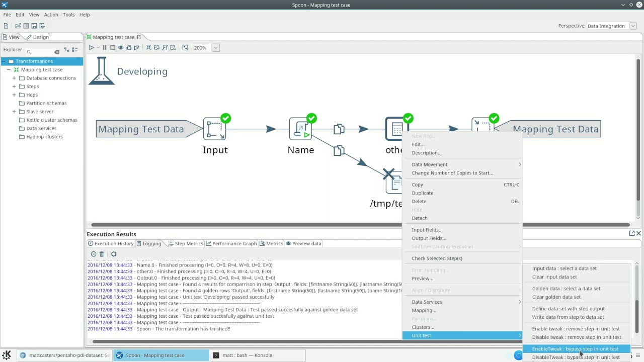Screen dimensions: 644x362
Task: Click the New file toolbar icon
Action: tap(6, 26)
